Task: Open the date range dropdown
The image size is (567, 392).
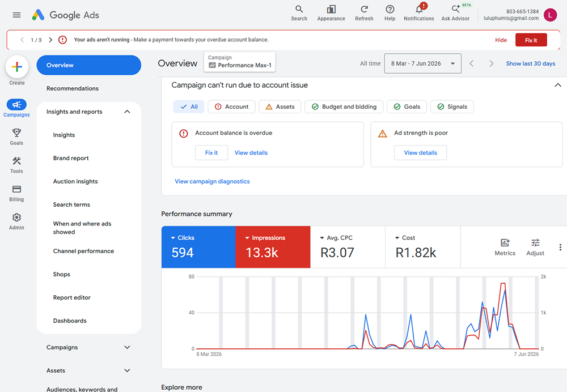Action: coord(422,63)
